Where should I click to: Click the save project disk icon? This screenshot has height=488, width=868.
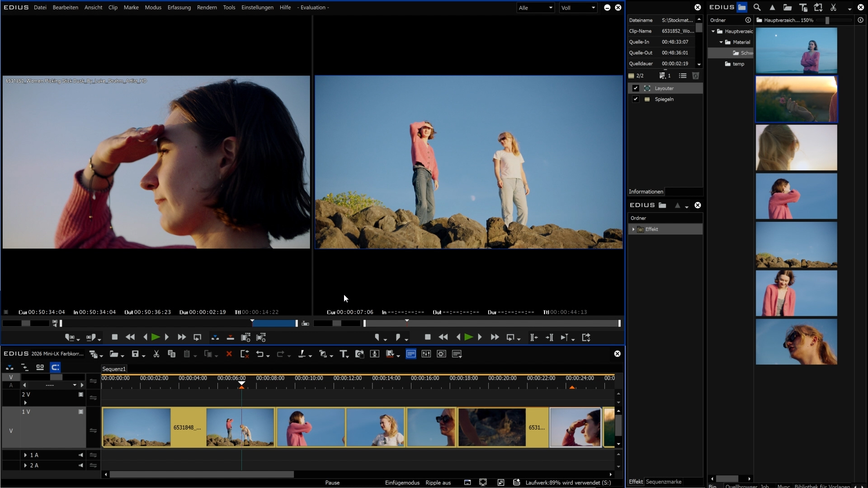[x=135, y=354]
